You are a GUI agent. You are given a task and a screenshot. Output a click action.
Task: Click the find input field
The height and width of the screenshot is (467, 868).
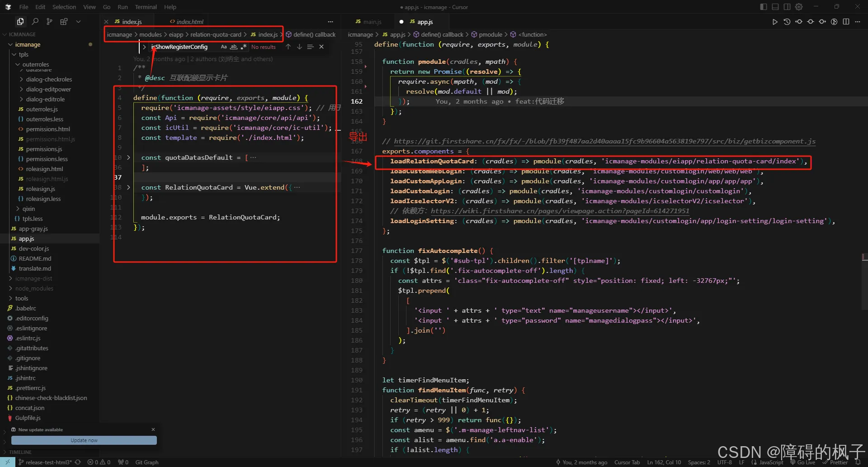click(185, 47)
